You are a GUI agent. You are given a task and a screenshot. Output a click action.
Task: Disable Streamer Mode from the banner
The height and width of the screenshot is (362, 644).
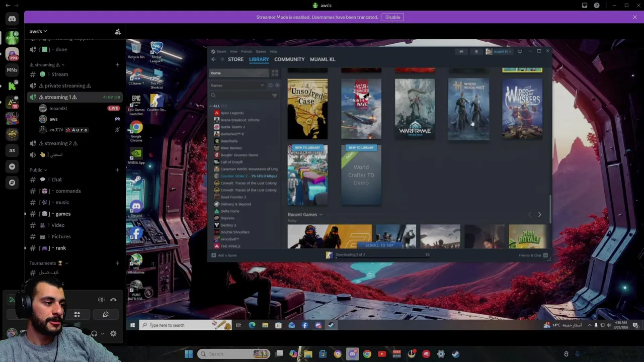click(x=392, y=17)
